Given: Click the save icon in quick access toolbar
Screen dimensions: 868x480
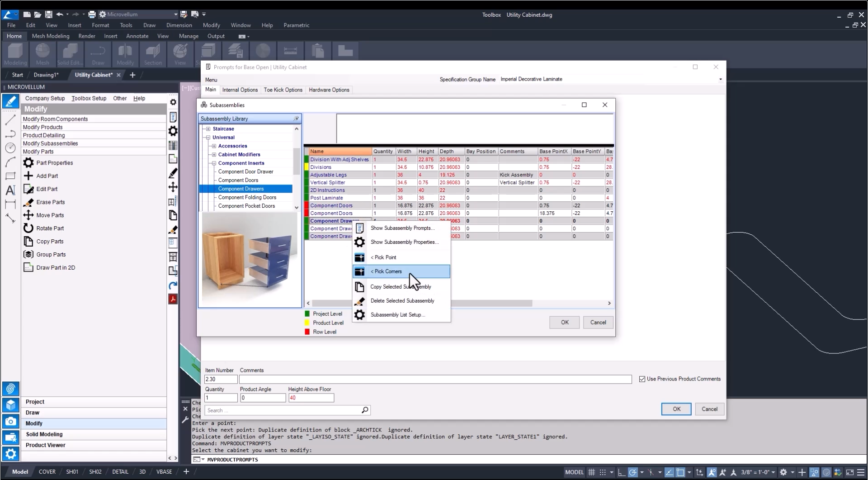Looking at the screenshot, I should (48, 14).
